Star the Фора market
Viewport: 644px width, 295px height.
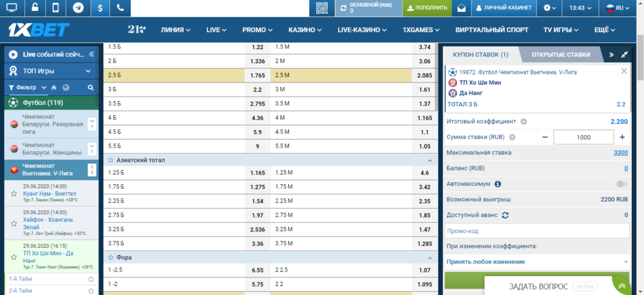pos(111,257)
